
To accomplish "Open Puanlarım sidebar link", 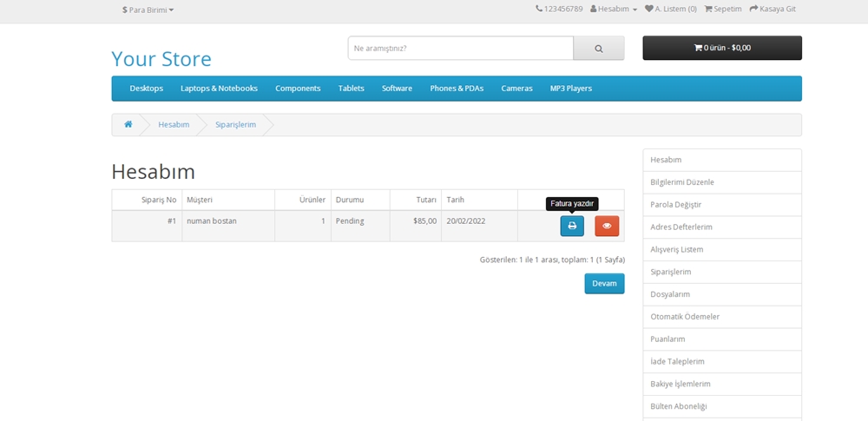I will pyautogui.click(x=722, y=339).
